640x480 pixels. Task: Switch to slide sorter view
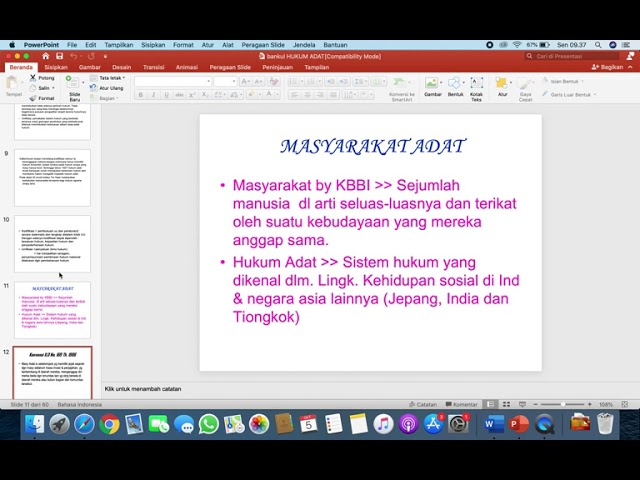pos(506,404)
